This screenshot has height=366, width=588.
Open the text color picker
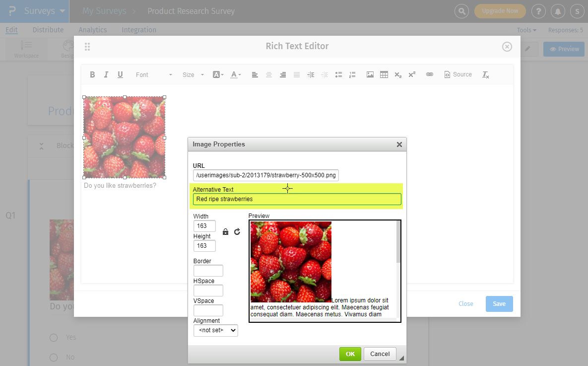click(236, 74)
